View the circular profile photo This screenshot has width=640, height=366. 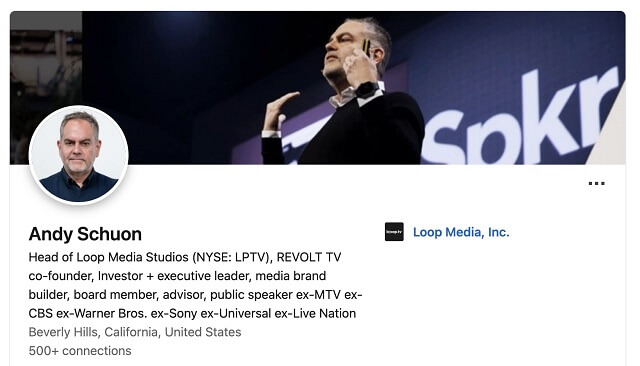click(x=79, y=155)
